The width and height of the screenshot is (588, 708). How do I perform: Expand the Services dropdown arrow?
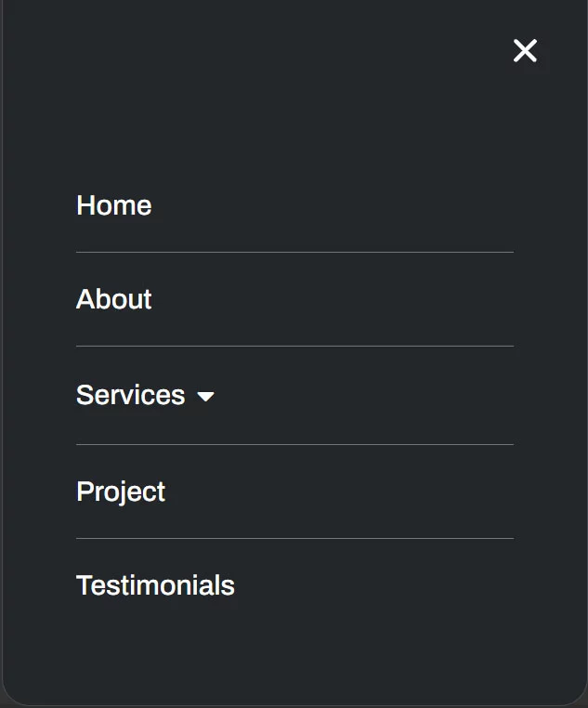pyautogui.click(x=206, y=397)
